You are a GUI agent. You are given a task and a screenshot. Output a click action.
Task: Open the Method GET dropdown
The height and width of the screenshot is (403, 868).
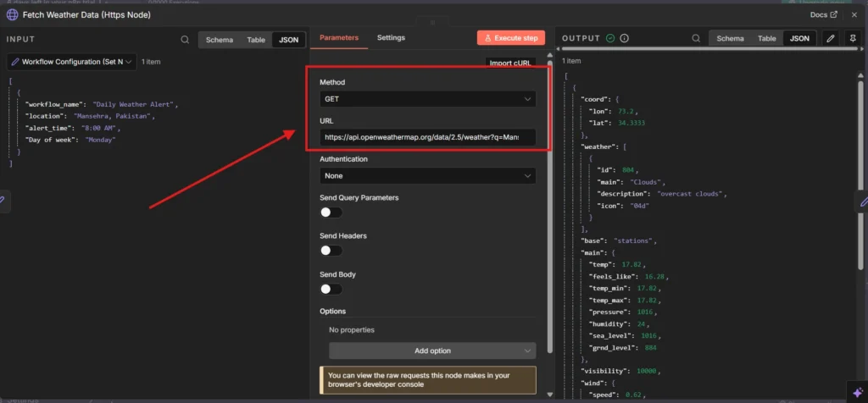pos(427,99)
